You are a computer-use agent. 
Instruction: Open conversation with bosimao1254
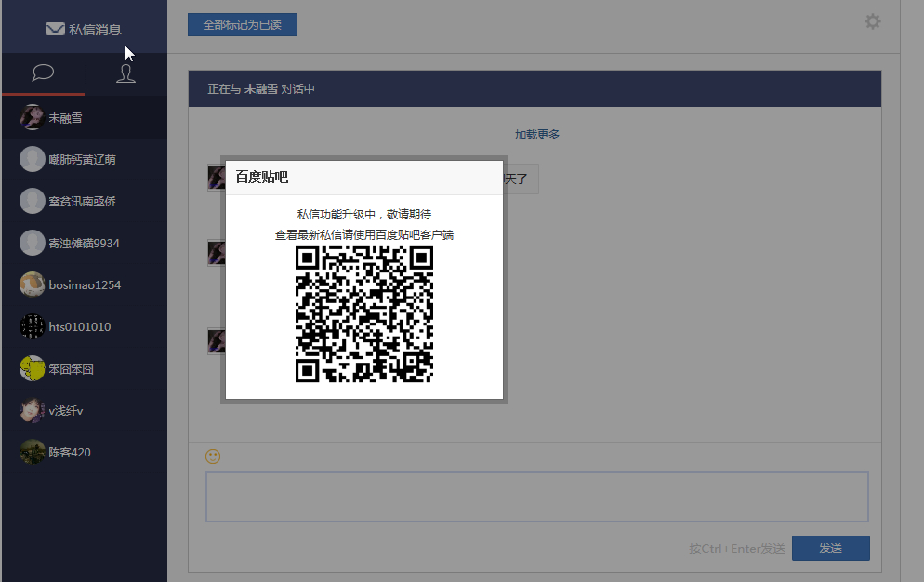click(85, 284)
